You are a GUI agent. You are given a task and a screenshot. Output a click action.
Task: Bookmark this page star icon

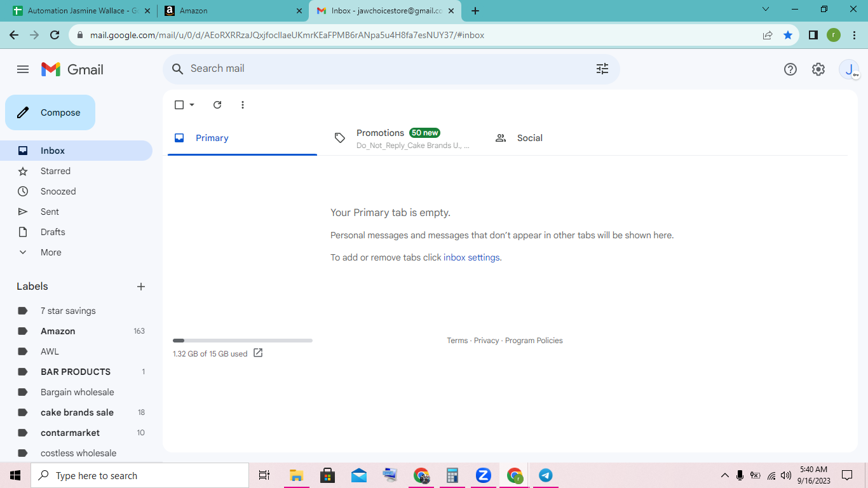pos(788,35)
